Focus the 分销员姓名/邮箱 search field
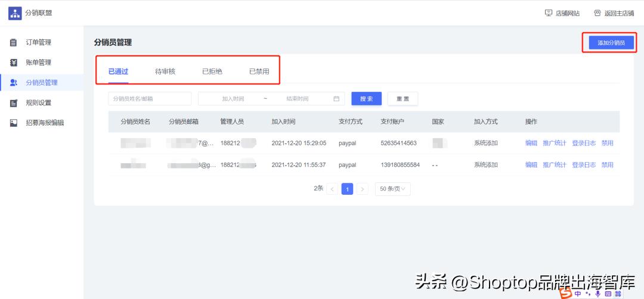The height and width of the screenshot is (299, 644). tap(150, 98)
